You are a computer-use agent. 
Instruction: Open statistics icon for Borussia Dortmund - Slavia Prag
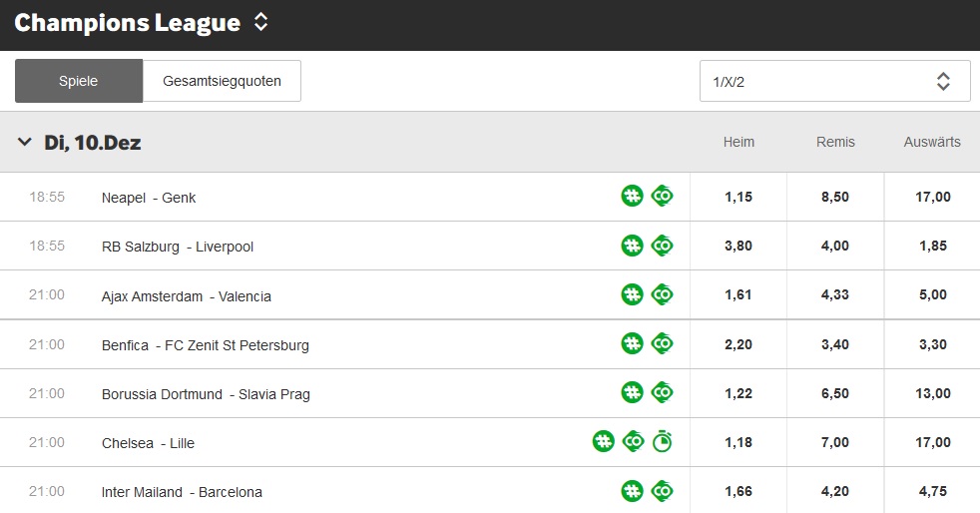click(x=632, y=392)
